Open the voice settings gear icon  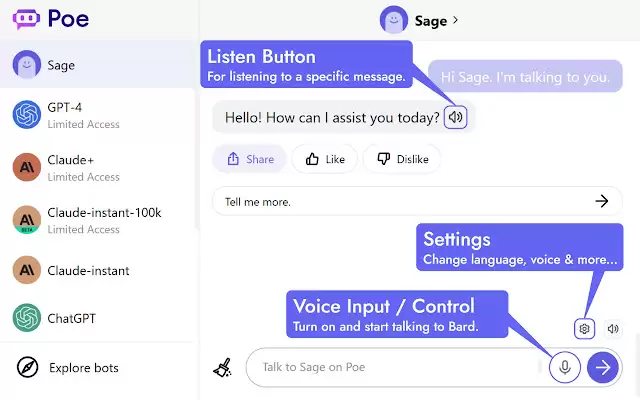click(584, 329)
